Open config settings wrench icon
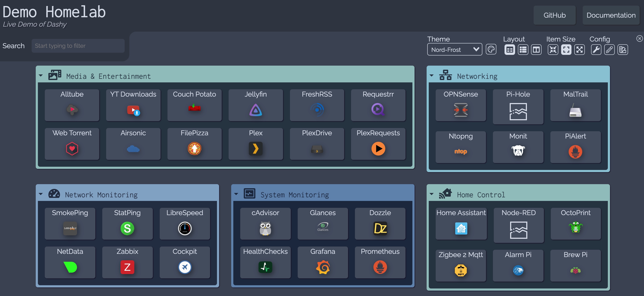 pos(596,49)
